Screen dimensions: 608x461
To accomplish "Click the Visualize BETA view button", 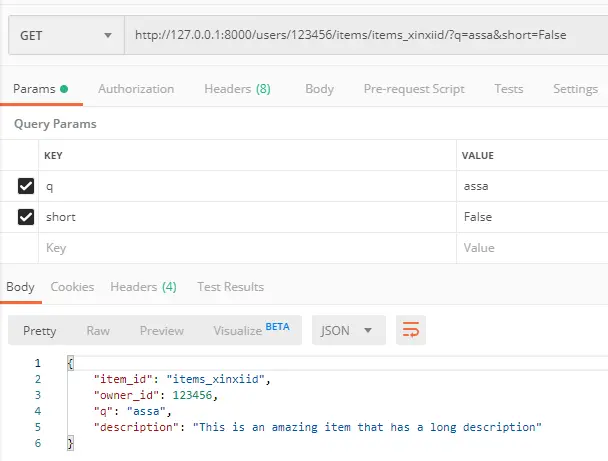I will (251, 330).
